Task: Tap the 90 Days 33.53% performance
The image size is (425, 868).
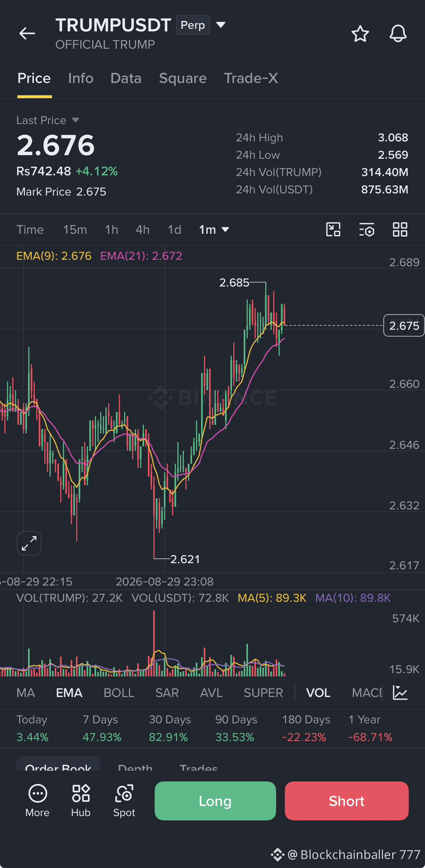Action: point(235,728)
